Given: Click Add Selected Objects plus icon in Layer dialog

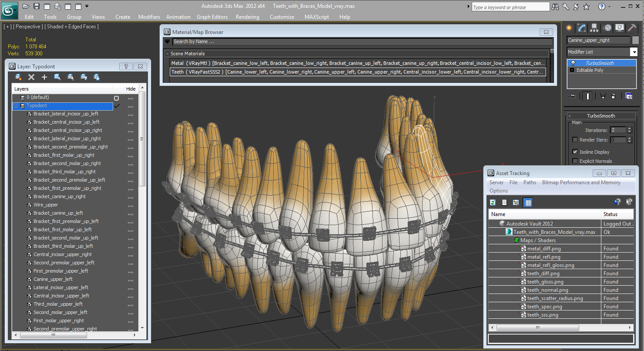Looking at the screenshot, I should (x=44, y=77).
